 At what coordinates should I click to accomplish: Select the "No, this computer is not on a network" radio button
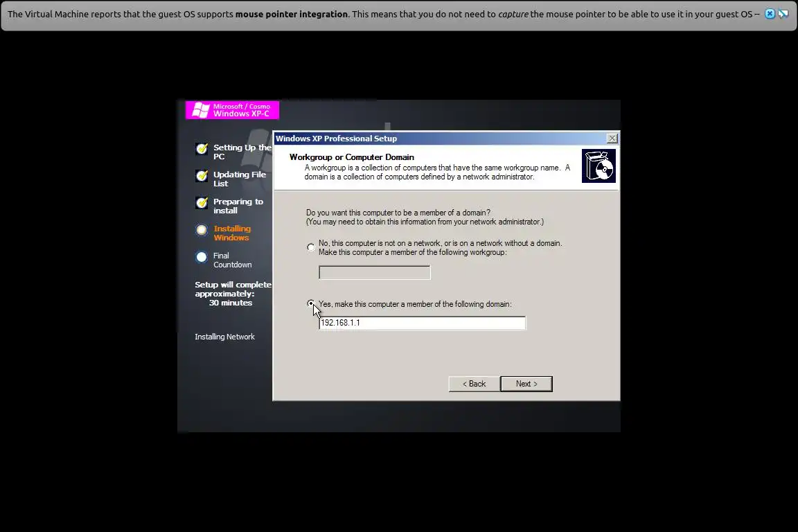coord(311,247)
